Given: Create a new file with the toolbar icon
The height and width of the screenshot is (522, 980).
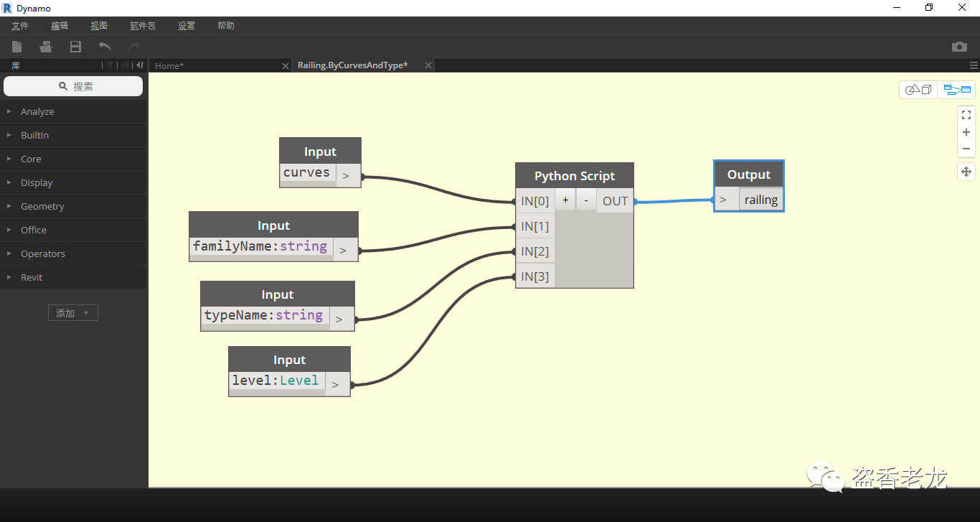Looking at the screenshot, I should (17, 47).
